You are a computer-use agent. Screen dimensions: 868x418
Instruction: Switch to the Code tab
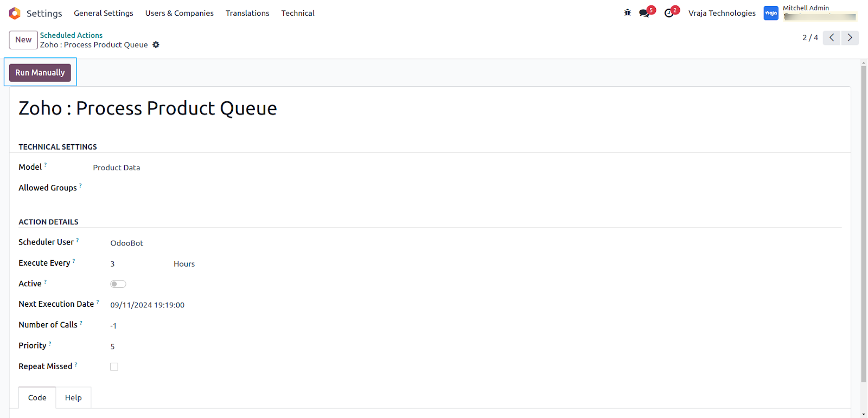37,397
